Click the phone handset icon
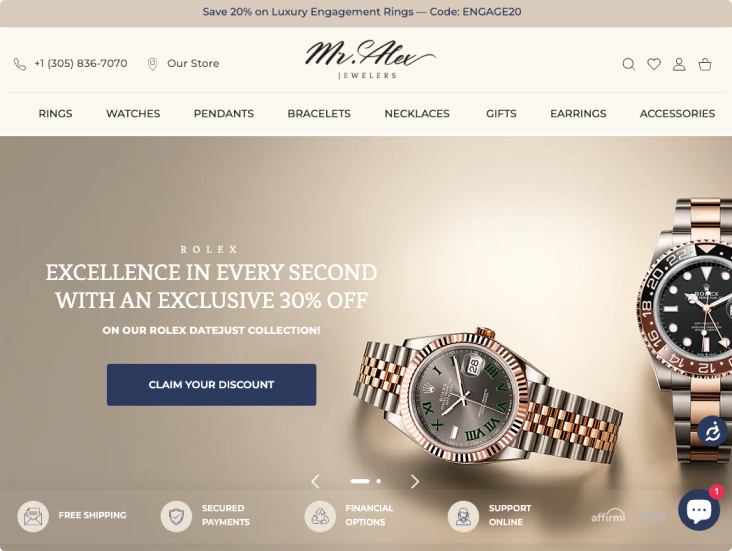732x551 pixels. point(20,64)
